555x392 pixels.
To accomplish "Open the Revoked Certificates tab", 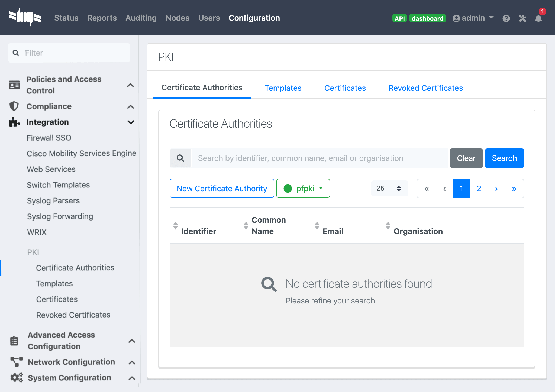I will pos(425,88).
